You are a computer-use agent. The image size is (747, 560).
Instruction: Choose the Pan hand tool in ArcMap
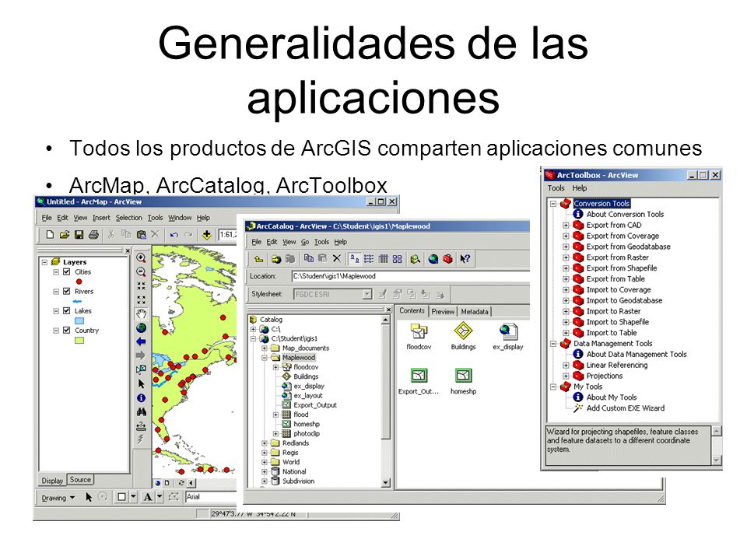141,313
